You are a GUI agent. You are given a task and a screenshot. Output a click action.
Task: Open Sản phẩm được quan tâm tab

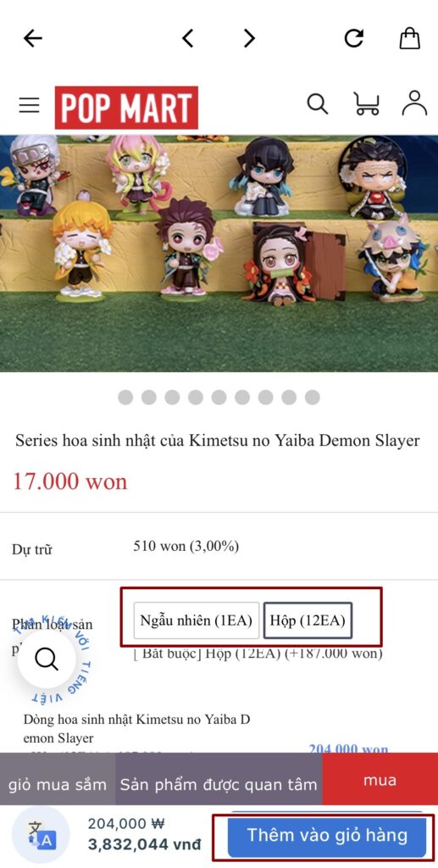tap(219, 784)
